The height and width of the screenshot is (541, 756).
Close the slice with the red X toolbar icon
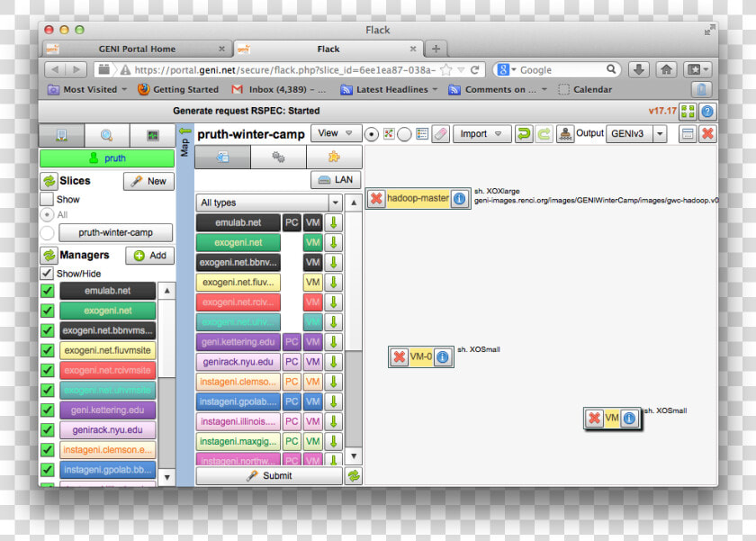click(707, 133)
